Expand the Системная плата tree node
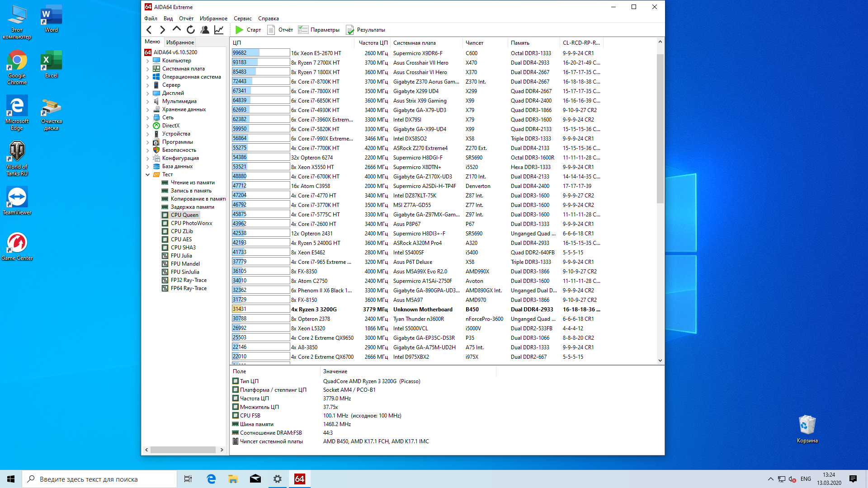Image resolution: width=868 pixels, height=488 pixels. (148, 69)
